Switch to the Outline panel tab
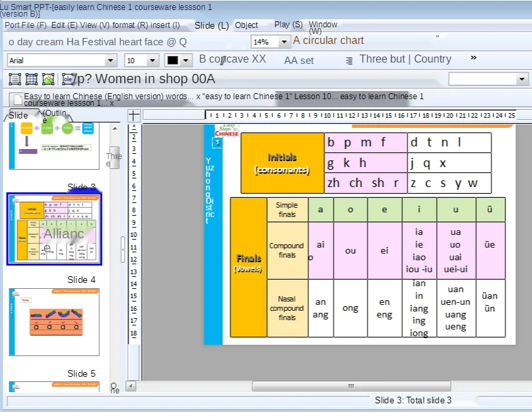This screenshot has width=532, height=412. point(55,115)
